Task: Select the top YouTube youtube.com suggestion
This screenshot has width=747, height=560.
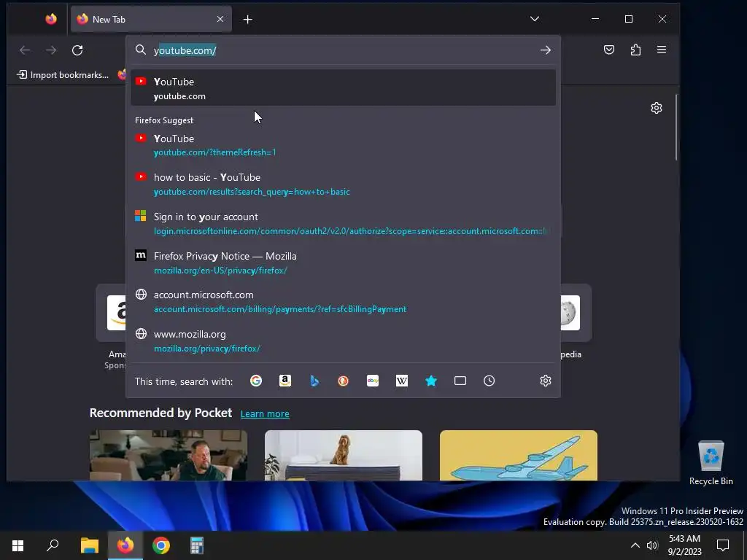Action: click(x=343, y=88)
